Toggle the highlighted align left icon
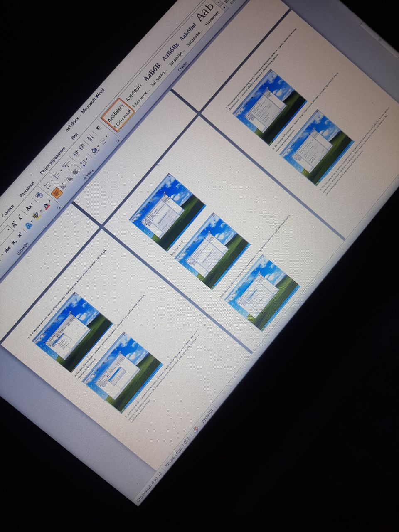Image resolution: width=399 pixels, height=532 pixels. [57, 193]
